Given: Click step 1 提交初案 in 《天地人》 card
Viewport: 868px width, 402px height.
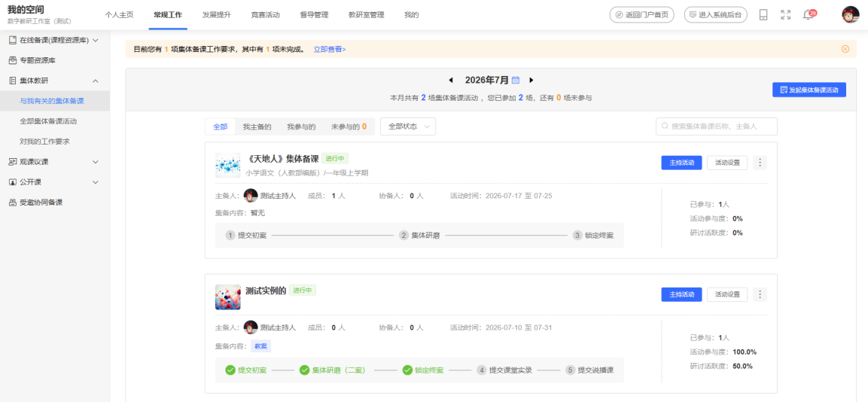Looking at the screenshot, I should (x=246, y=236).
